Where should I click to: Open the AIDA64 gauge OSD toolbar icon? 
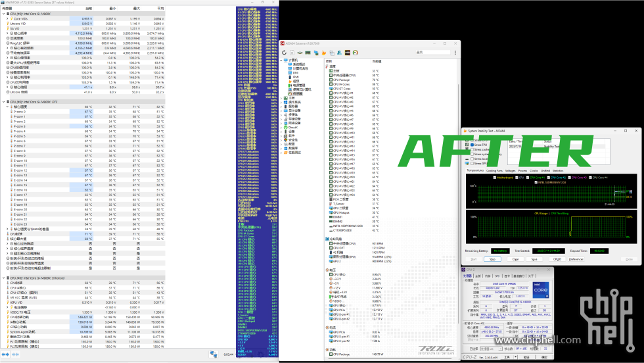click(x=356, y=53)
